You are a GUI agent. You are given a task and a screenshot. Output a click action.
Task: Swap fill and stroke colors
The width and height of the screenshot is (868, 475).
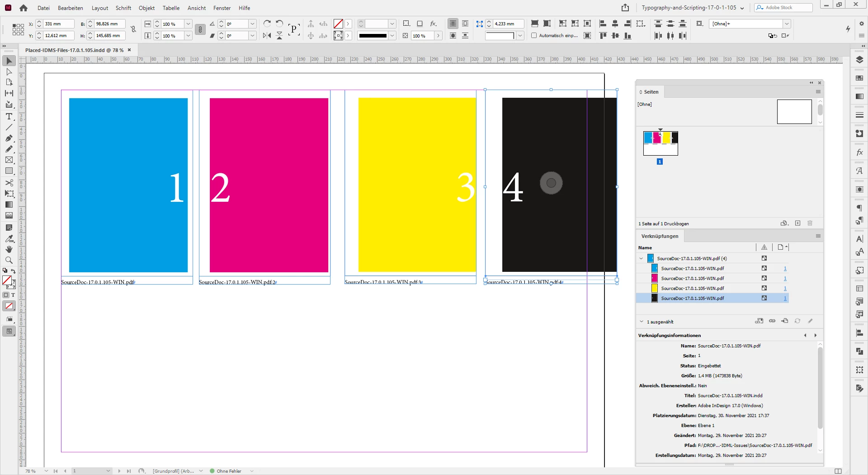[13, 271]
